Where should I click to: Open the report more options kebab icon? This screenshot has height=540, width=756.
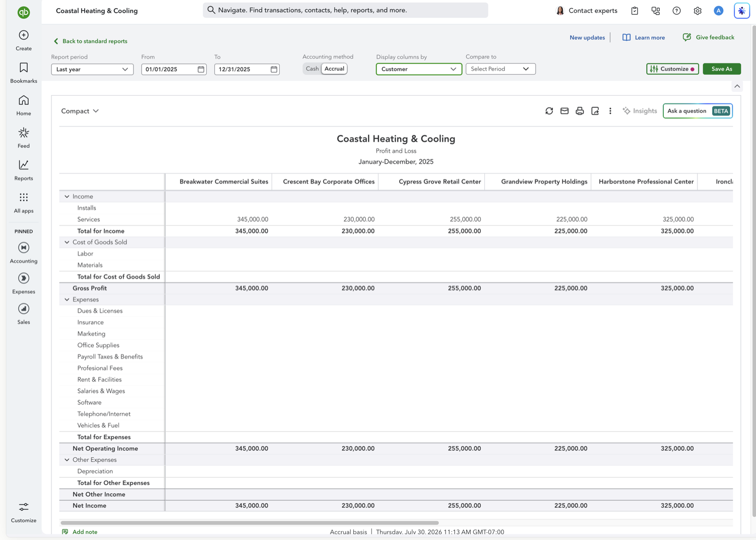(x=610, y=111)
